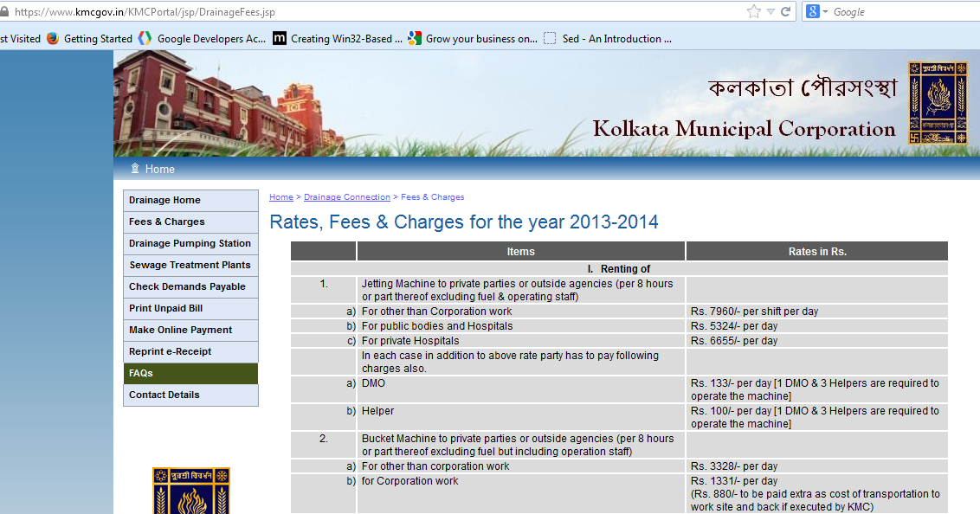980x514 pixels.
Task: Select Make Online Payment in sidebar
Action: pyautogui.click(x=190, y=330)
